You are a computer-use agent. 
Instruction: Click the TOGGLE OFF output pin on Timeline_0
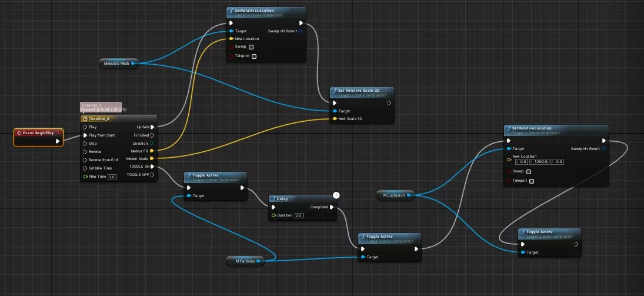pyautogui.click(x=152, y=175)
